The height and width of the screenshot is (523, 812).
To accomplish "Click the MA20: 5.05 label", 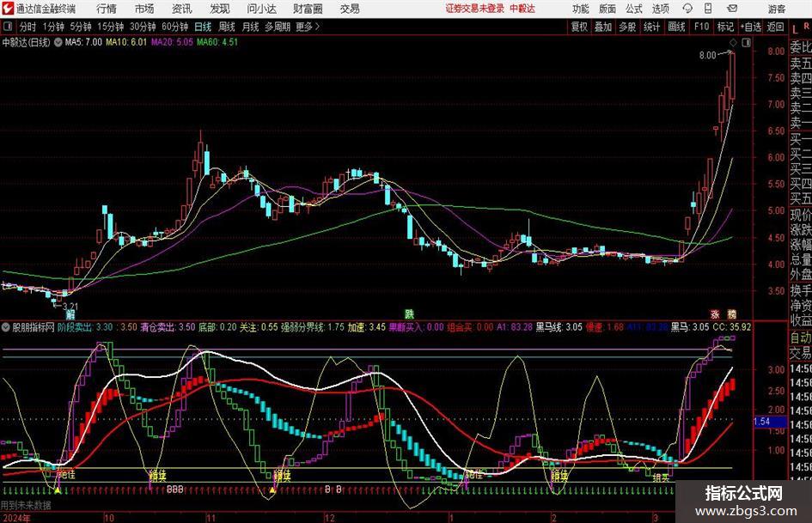I will click(x=172, y=42).
